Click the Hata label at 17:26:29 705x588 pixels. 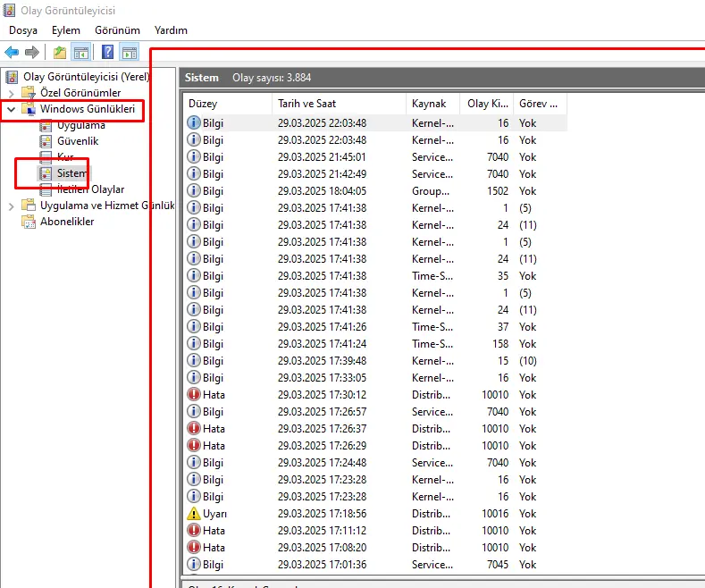point(214,446)
